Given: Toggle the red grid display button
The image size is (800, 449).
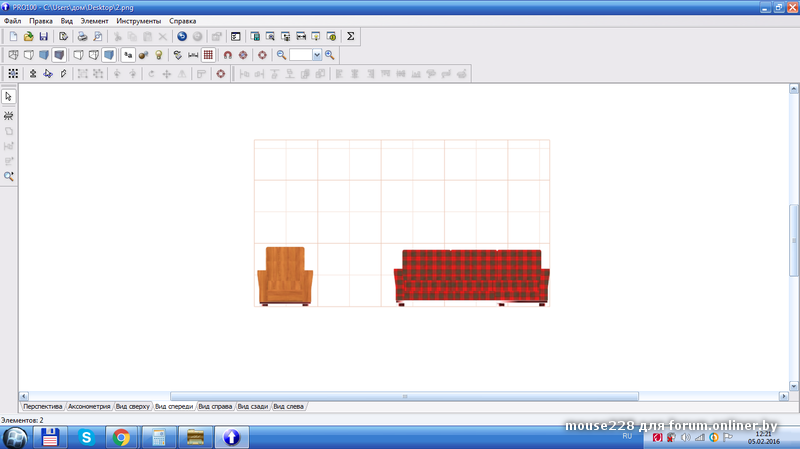Looking at the screenshot, I should click(208, 55).
